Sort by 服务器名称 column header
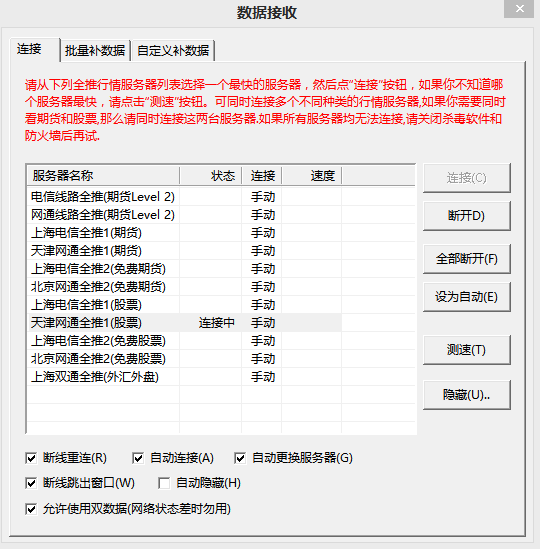 [x=103, y=175]
